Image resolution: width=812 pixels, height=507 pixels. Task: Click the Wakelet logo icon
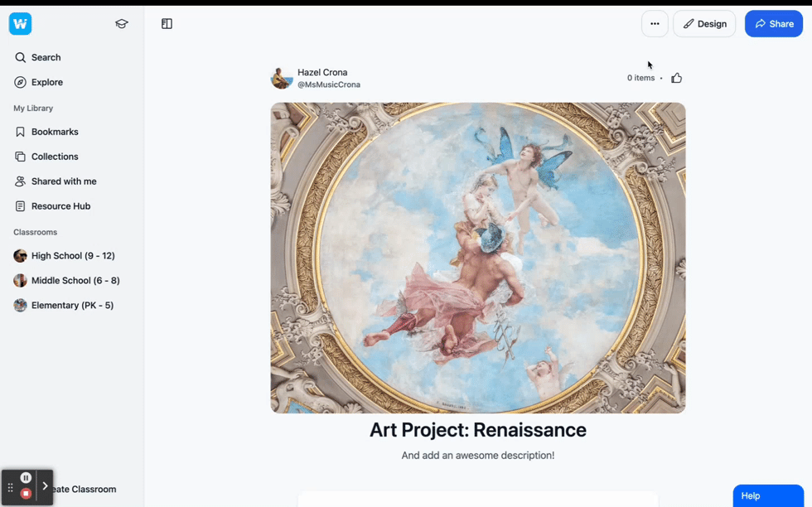[20, 24]
